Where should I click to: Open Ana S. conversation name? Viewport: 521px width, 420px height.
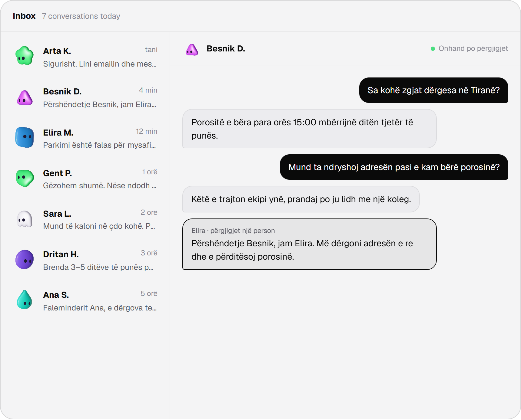click(56, 295)
